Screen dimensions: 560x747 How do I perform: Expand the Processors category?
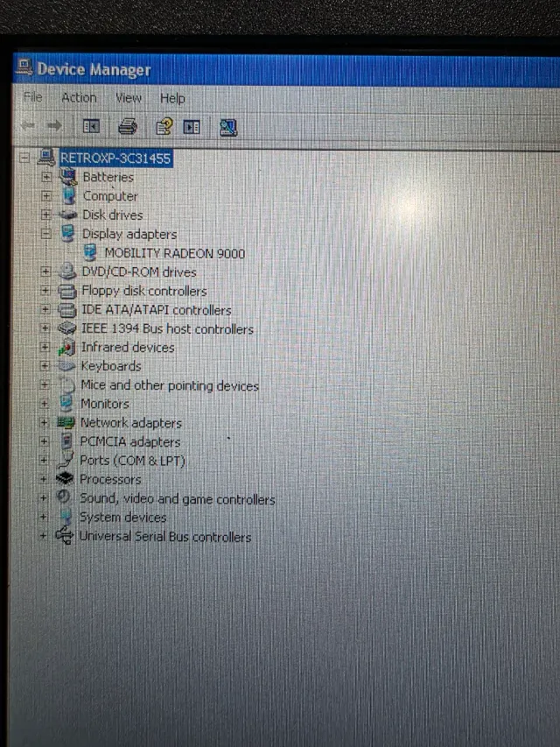tap(44, 479)
